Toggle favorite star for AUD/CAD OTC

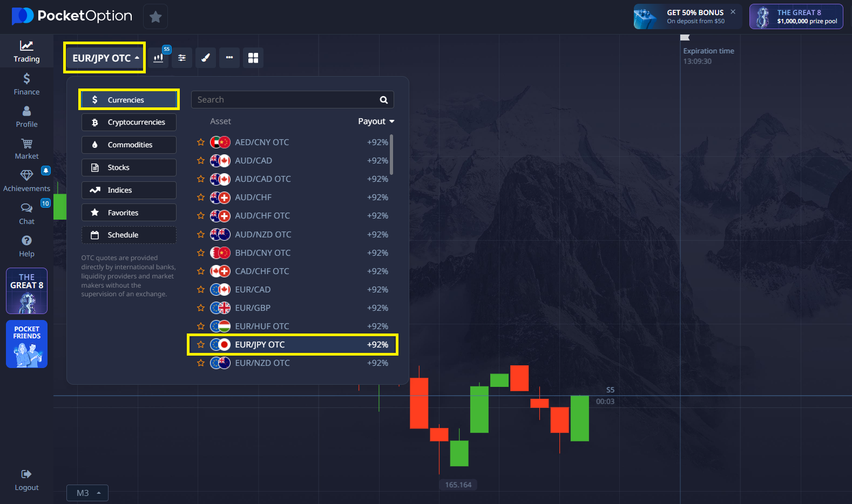click(201, 179)
